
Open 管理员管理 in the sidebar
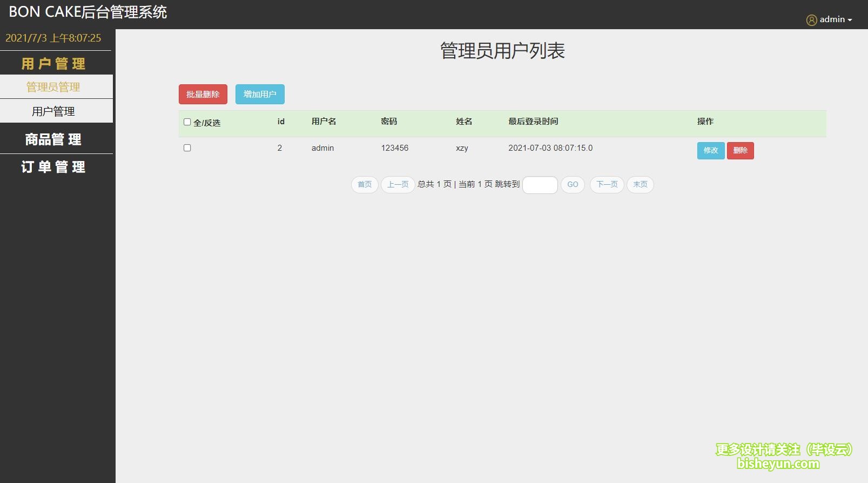pos(56,87)
